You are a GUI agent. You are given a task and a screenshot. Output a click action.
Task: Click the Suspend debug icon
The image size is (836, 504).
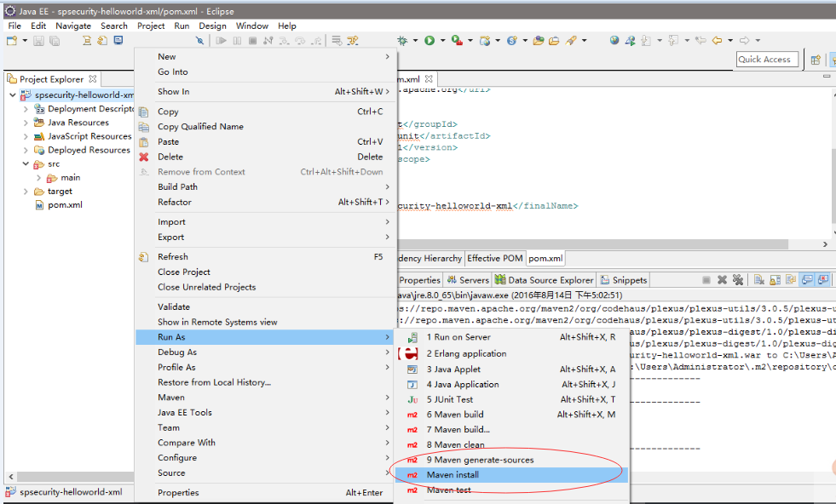pyautogui.click(x=237, y=41)
